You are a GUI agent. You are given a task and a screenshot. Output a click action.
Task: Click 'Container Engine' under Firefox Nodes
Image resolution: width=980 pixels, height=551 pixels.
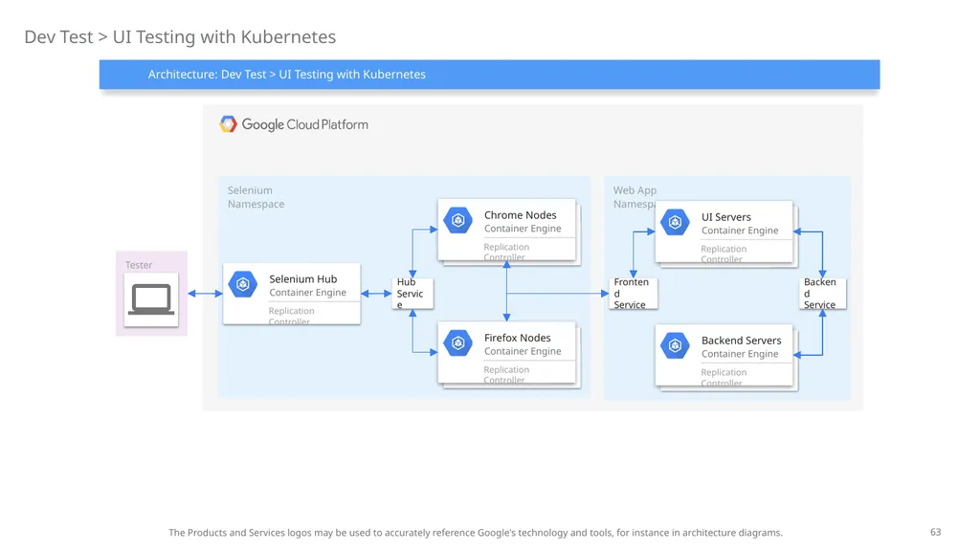click(x=523, y=351)
